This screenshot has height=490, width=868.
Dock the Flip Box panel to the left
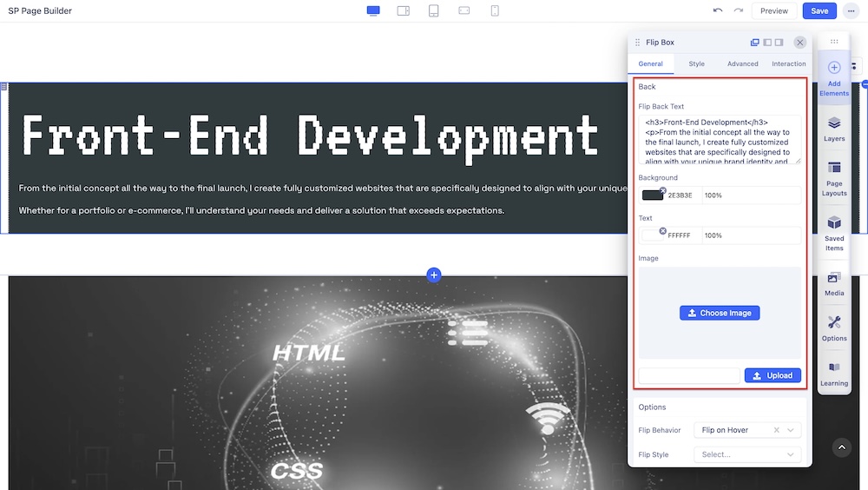pyautogui.click(x=767, y=42)
